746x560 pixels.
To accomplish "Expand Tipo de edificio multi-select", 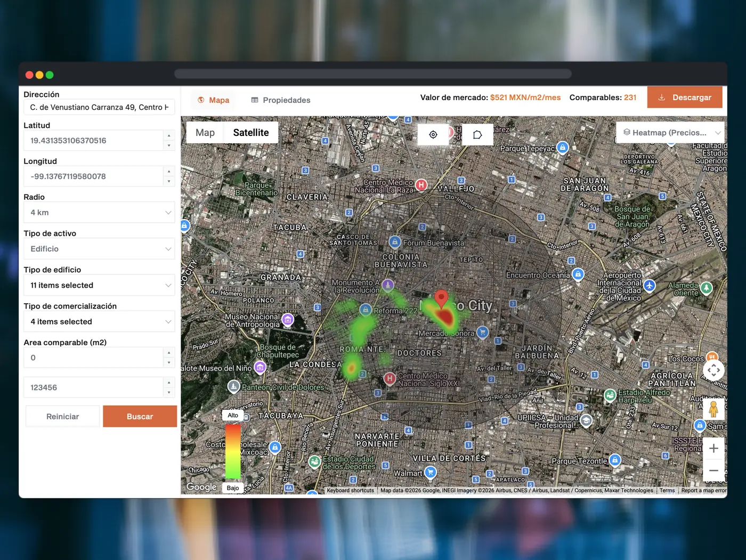I will [x=99, y=285].
